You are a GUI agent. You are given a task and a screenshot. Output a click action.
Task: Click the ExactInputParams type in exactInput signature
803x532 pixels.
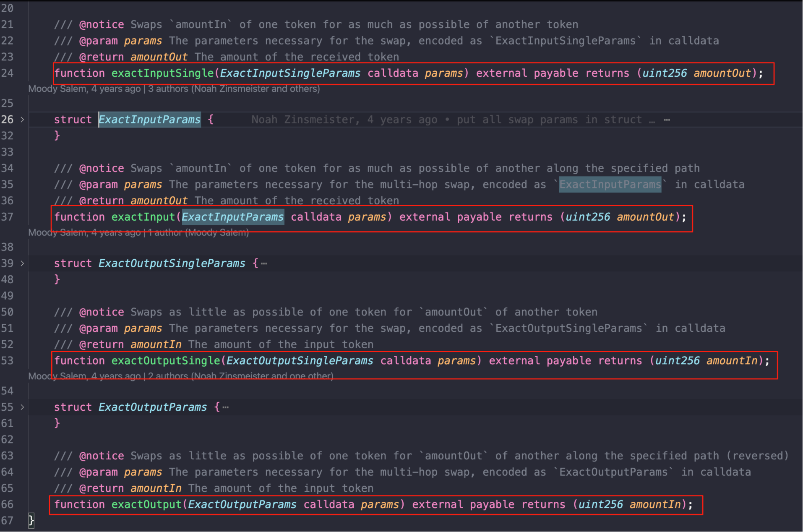[x=233, y=217]
